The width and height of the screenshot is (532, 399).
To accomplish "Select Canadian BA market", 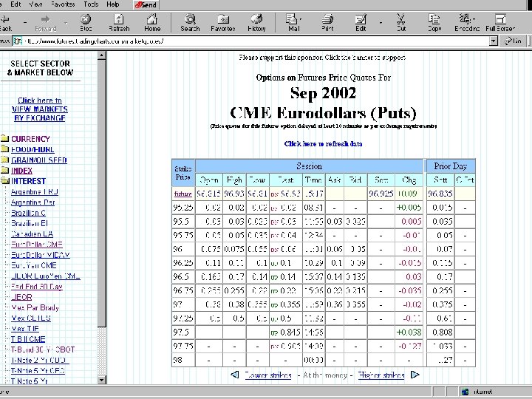I will (32, 233).
